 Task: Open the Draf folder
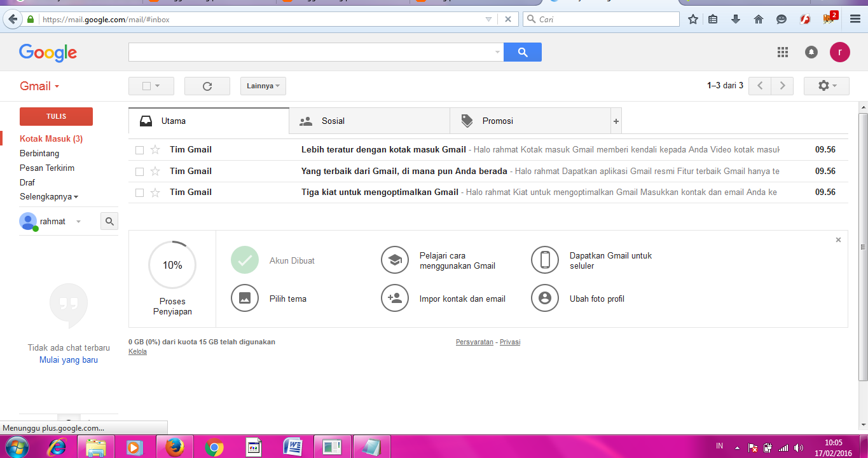click(27, 182)
